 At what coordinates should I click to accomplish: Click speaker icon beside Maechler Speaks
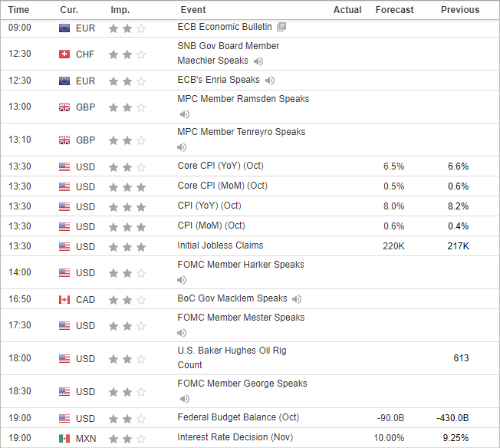[x=258, y=61]
